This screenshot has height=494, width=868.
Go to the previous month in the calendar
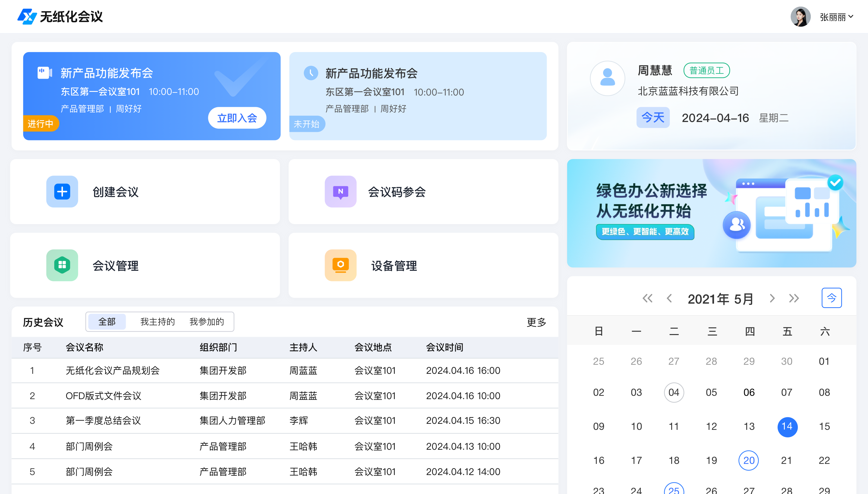click(669, 298)
